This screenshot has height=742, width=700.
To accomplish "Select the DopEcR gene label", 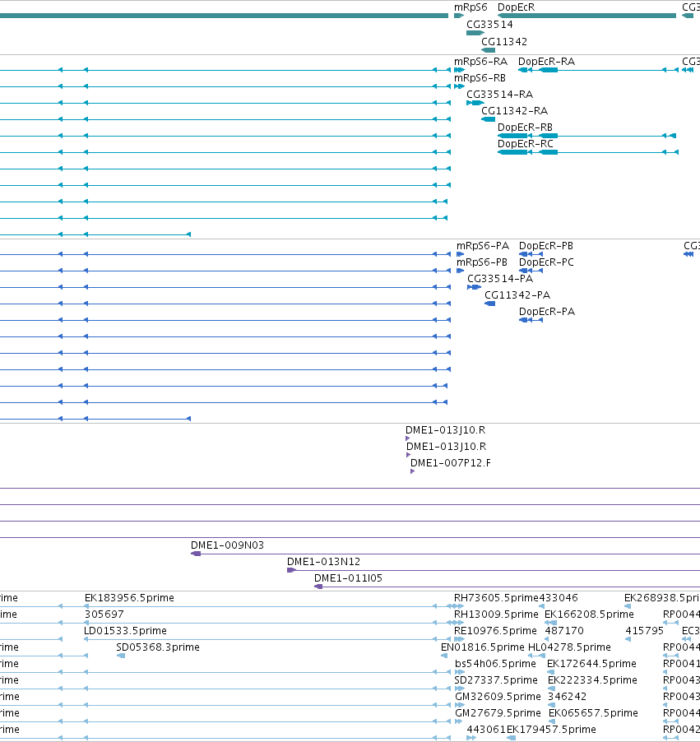I will [x=516, y=7].
